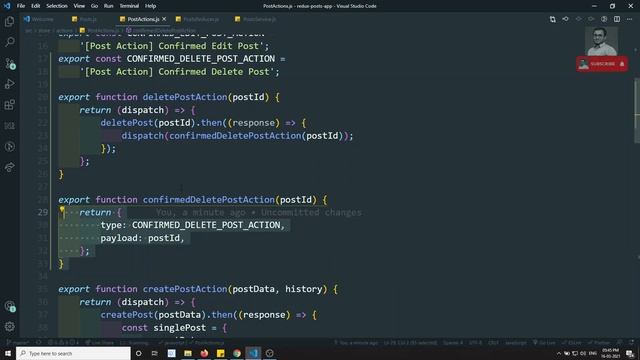The image size is (640, 360).
Task: Click the Windows search box
Action: click(73, 353)
